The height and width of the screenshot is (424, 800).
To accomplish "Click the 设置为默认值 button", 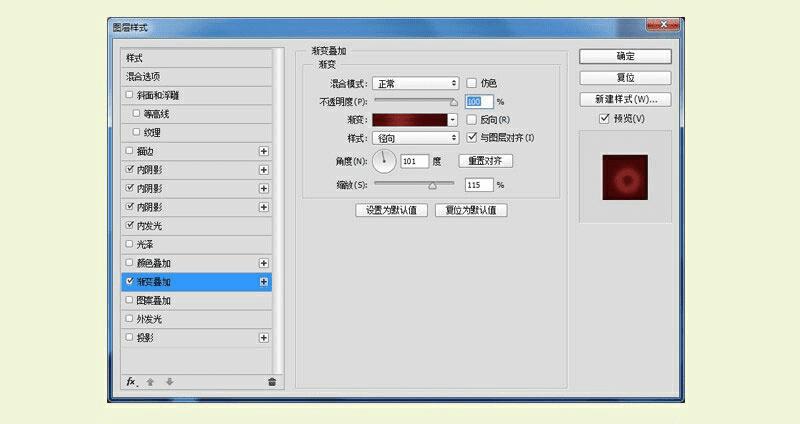I will coord(391,210).
